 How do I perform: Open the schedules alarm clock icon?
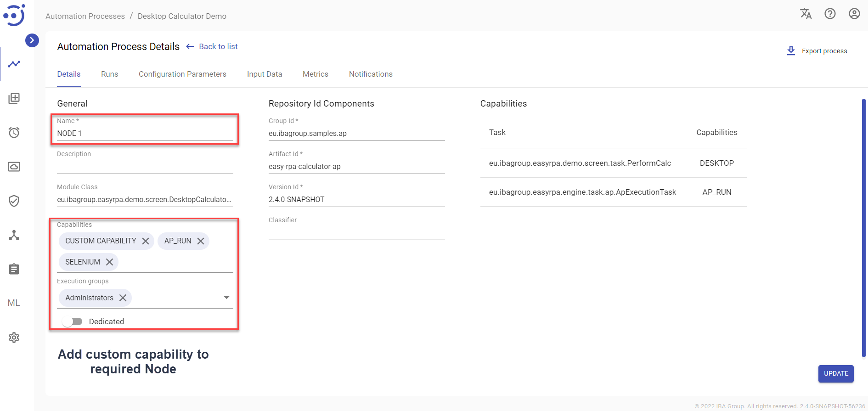[14, 133]
